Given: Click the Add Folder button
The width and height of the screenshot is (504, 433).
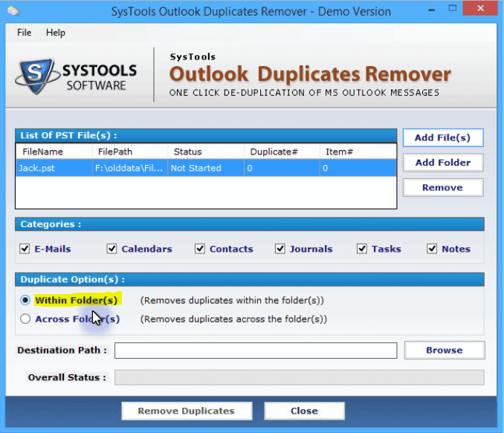Looking at the screenshot, I should pos(442,163).
